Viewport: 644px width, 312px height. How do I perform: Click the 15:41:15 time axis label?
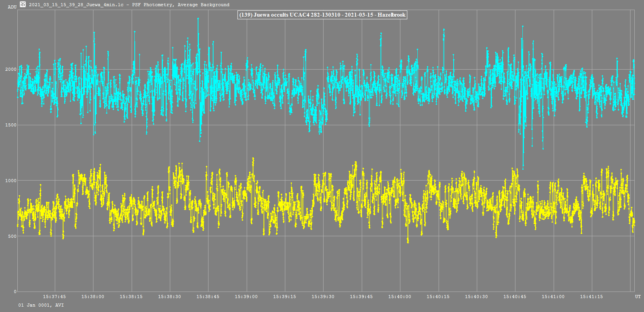click(591, 297)
